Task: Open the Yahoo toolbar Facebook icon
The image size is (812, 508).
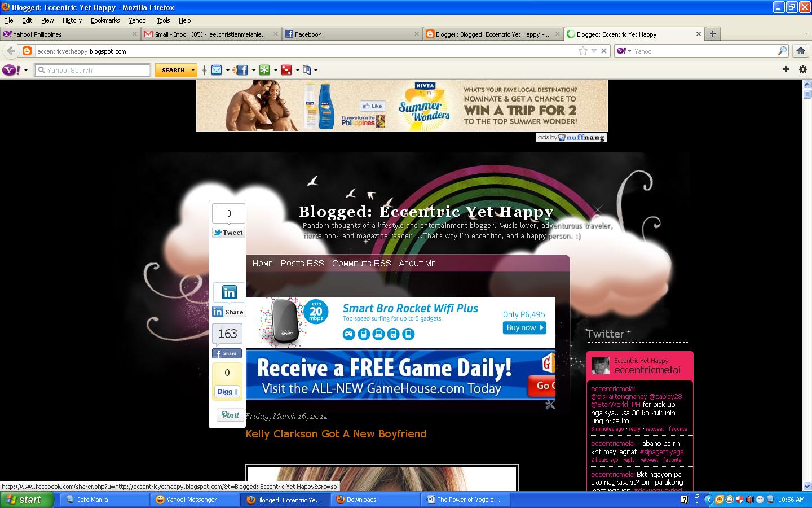Action: tap(242, 70)
